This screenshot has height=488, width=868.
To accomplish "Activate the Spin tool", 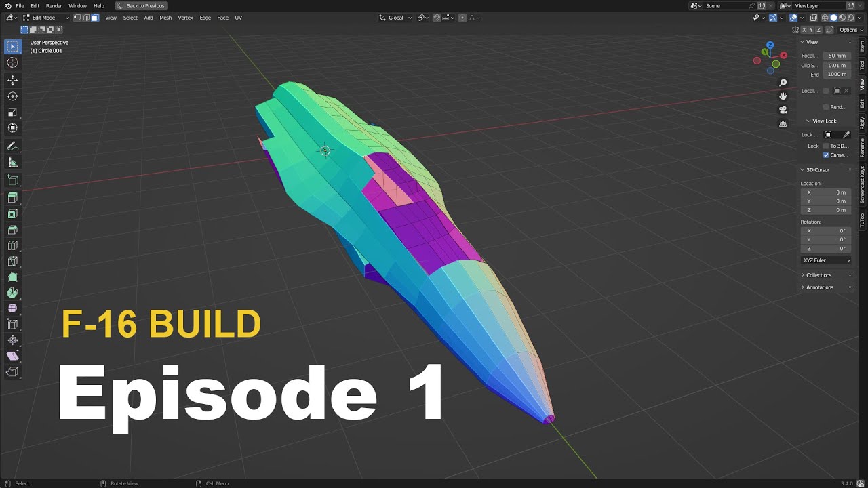I will 12,293.
